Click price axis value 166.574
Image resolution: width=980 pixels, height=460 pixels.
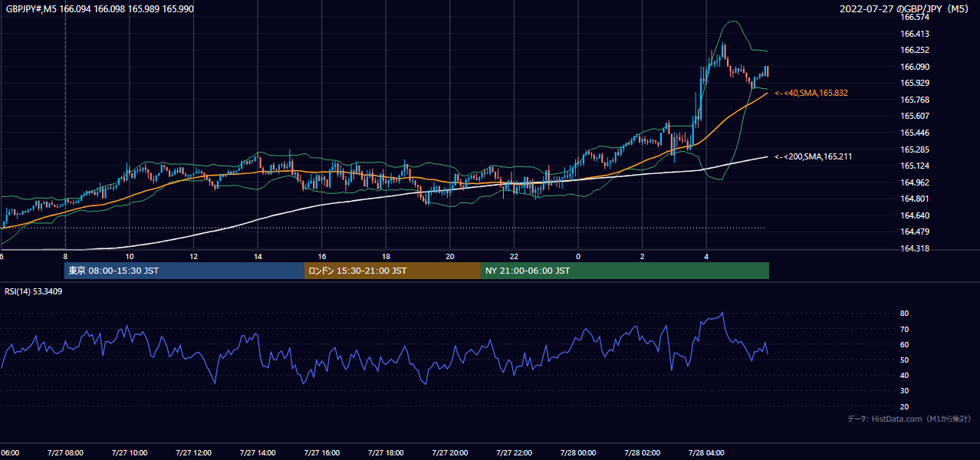(914, 17)
